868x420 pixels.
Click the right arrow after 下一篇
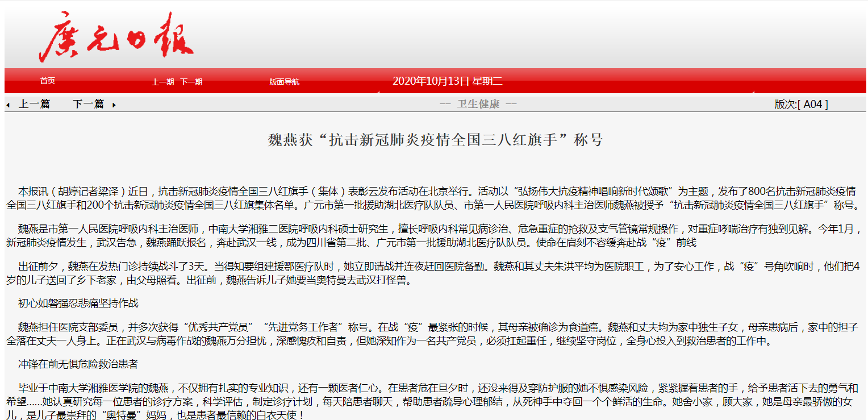(x=114, y=105)
